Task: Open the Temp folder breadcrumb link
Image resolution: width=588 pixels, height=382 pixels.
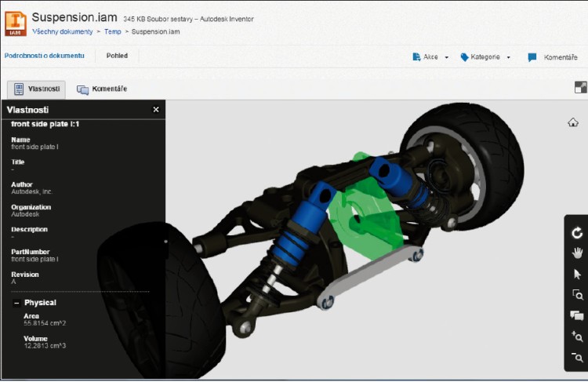Action: pos(112,32)
